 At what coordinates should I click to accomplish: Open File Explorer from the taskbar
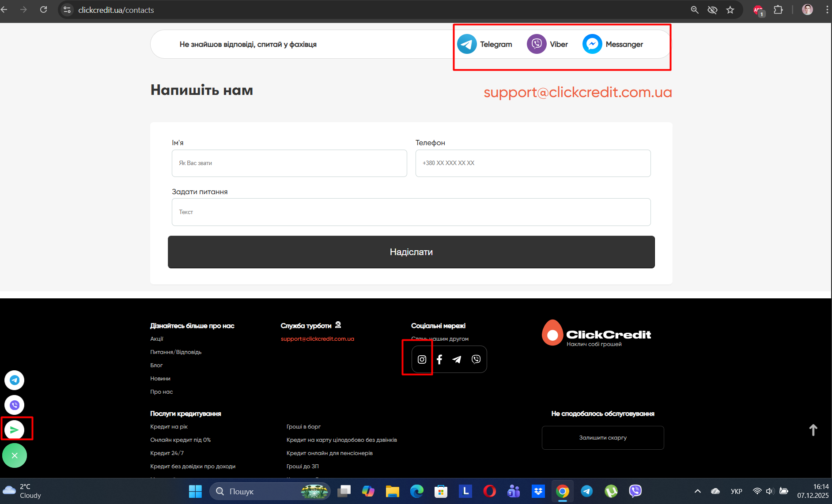pyautogui.click(x=392, y=491)
